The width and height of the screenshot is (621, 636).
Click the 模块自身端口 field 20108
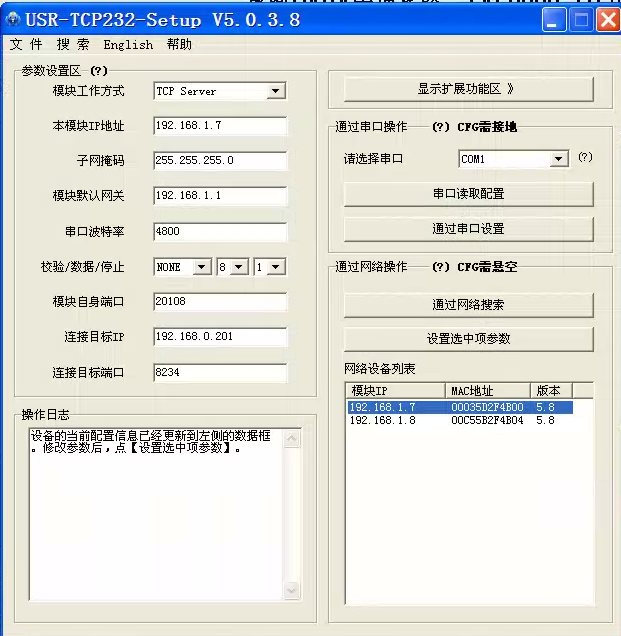coord(220,302)
